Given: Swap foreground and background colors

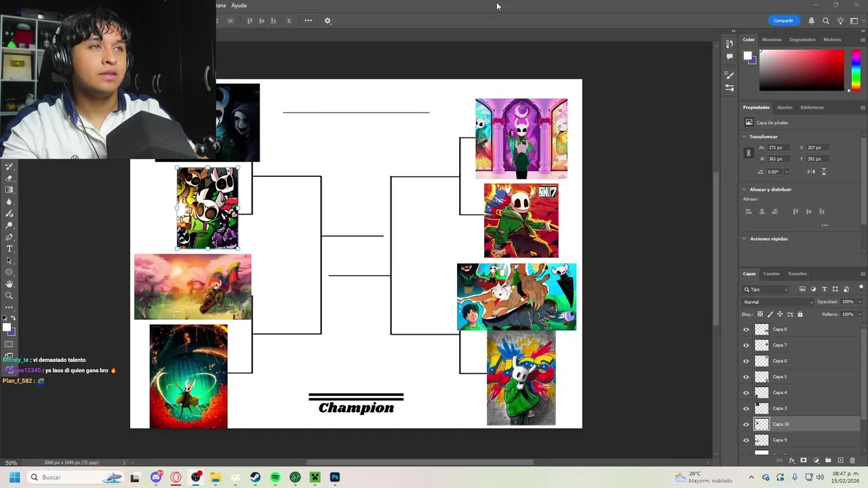Looking at the screenshot, I should click(x=13, y=318).
